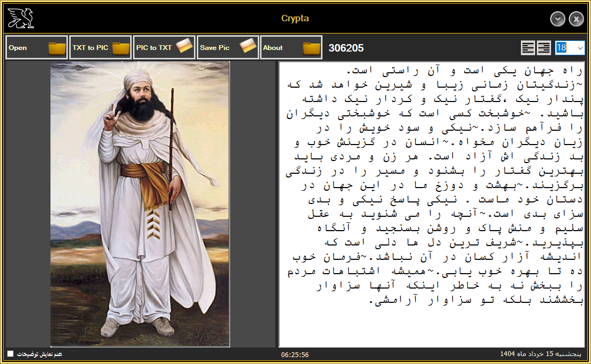
Task: Convert text using TXT to PIC button
Action: [100, 47]
